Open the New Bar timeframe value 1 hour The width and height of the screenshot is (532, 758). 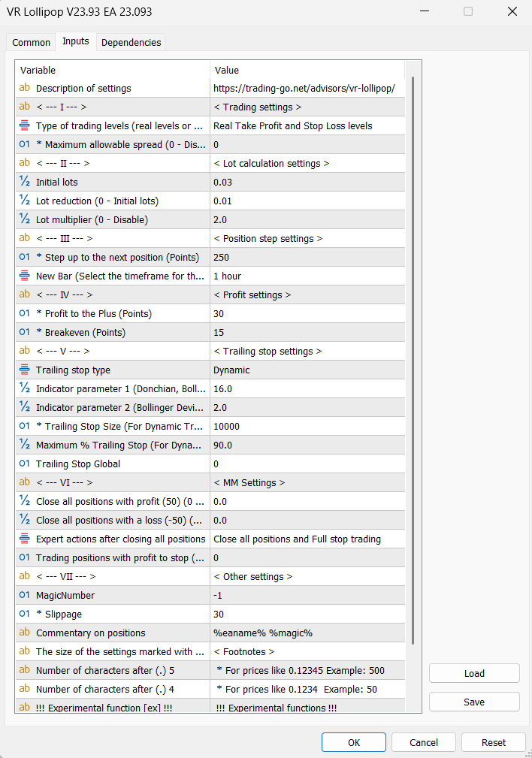point(307,276)
